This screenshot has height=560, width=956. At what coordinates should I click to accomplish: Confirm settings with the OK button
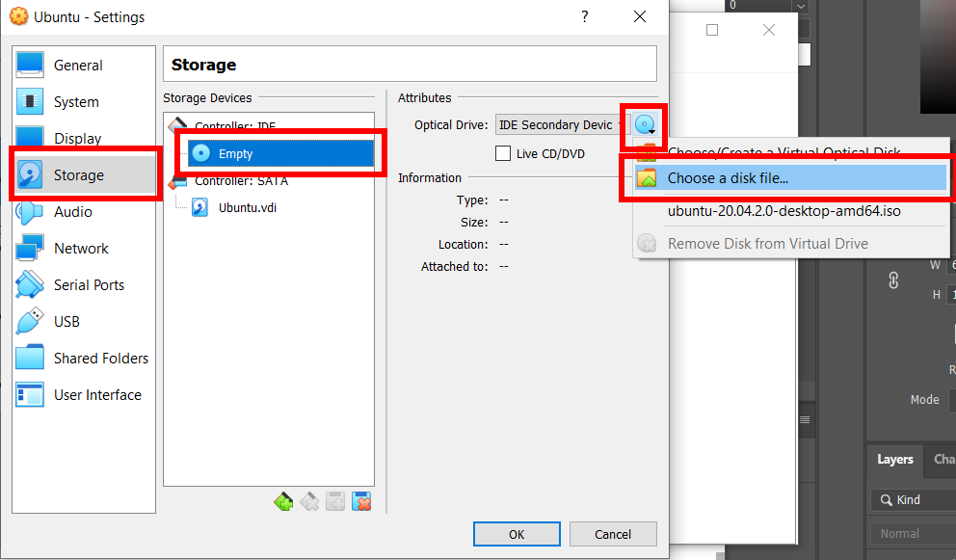(517, 534)
